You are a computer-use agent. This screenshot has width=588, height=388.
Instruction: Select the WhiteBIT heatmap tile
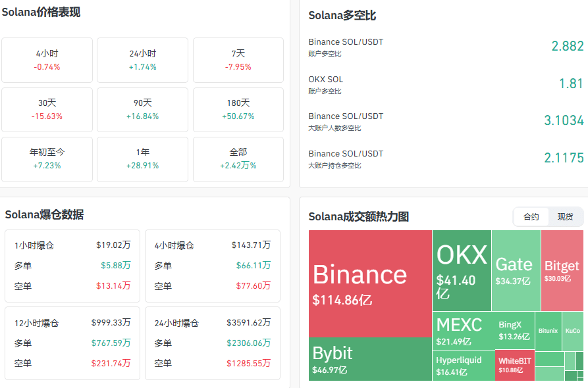(x=515, y=365)
